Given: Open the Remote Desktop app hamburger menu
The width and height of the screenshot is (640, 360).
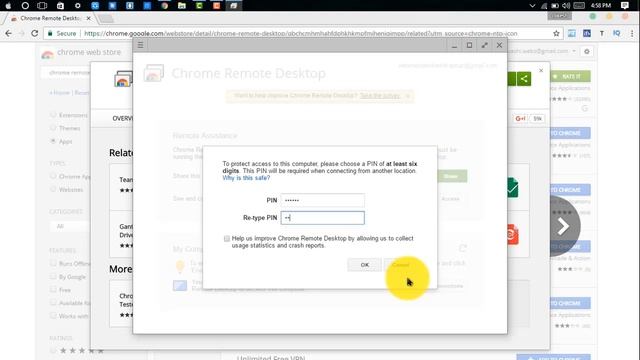Looking at the screenshot, I should coord(140,45).
